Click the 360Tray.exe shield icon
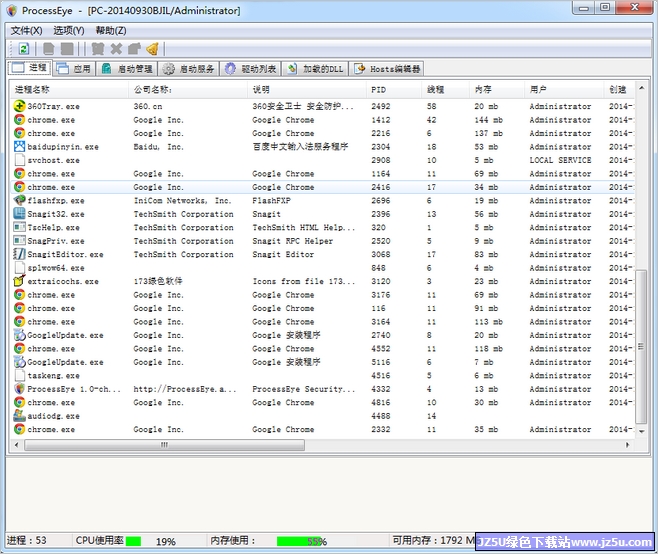Image resolution: width=658 pixels, height=554 pixels. 19,106
